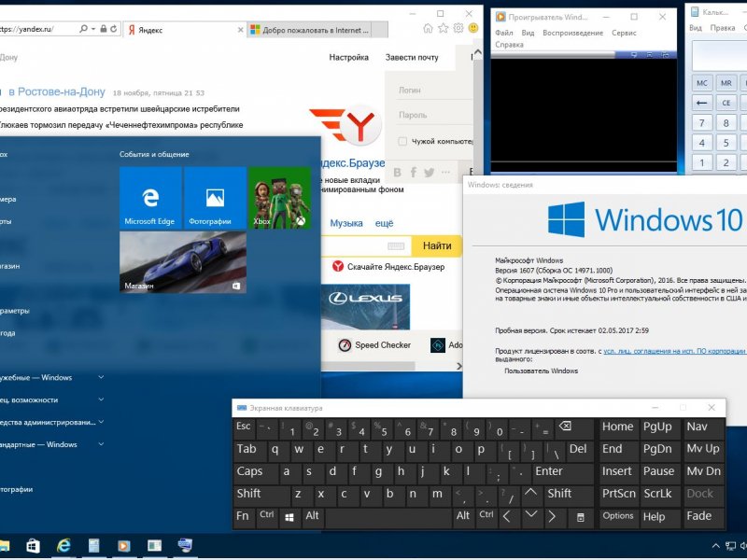Open the Файл menu in Windows Media Player
The image size is (747, 560).
(x=504, y=33)
